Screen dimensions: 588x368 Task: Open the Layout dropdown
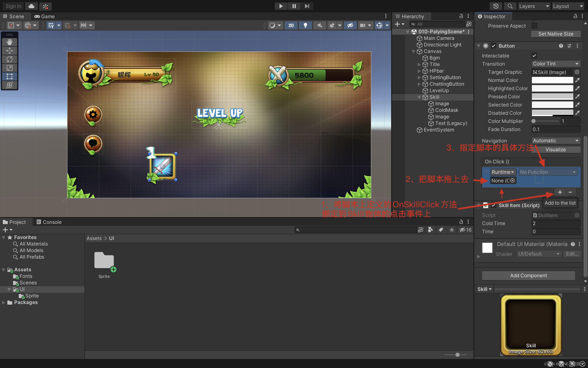[x=568, y=6]
